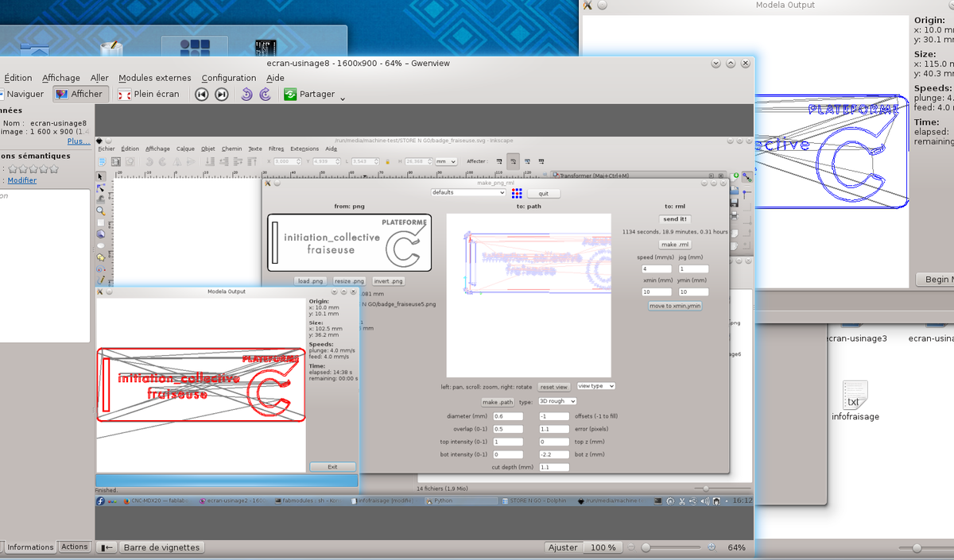Open the Modules externes menu

[x=155, y=78]
